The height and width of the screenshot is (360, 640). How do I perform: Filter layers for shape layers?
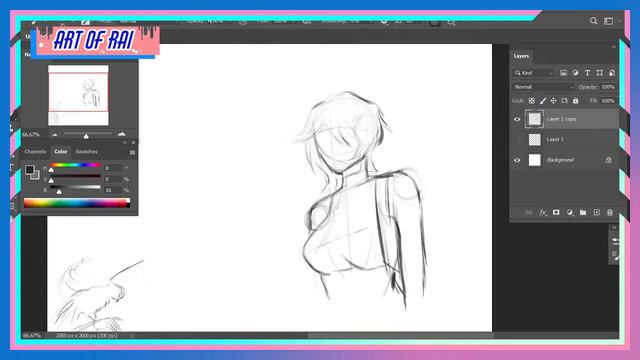[x=600, y=73]
